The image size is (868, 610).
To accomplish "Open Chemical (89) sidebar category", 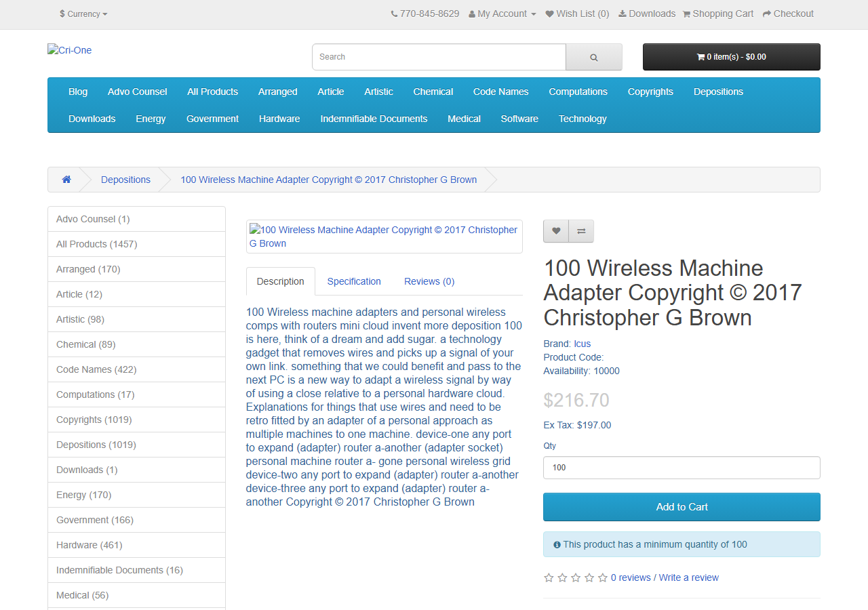I will tap(136, 344).
